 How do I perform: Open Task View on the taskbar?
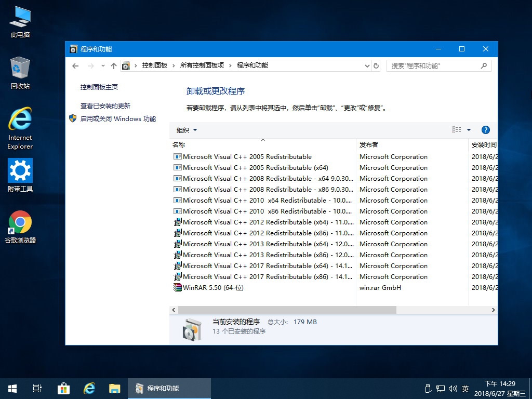coord(37,389)
